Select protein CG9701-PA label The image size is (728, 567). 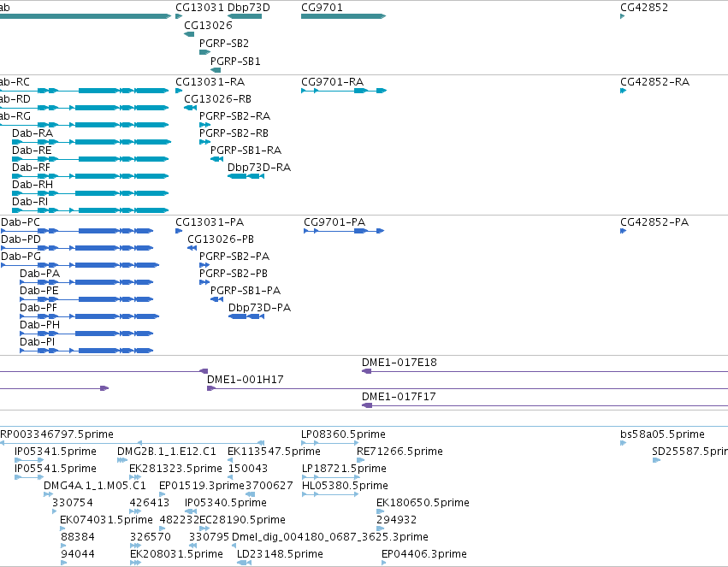click(x=334, y=222)
